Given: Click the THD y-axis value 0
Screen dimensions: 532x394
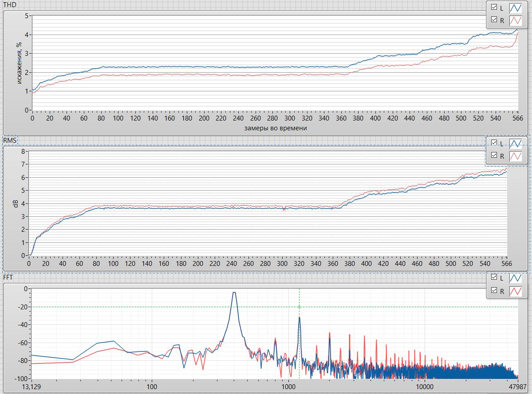Looking at the screenshot, I should point(27,110).
